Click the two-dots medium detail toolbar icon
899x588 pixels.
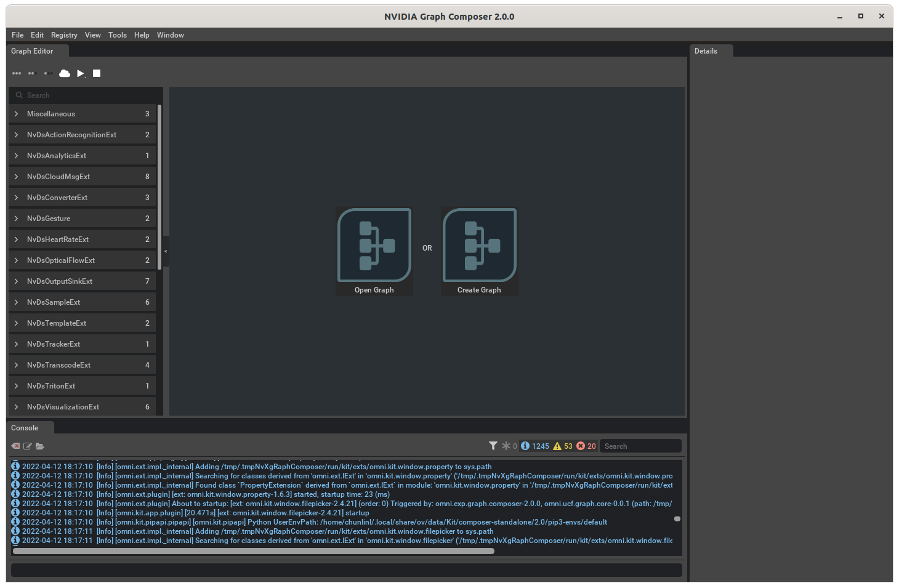coord(32,73)
